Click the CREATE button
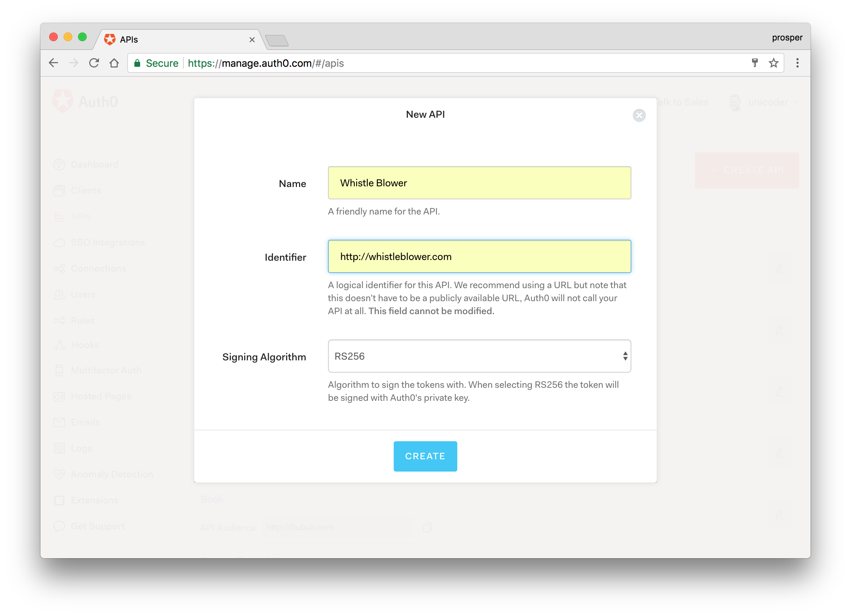This screenshot has width=851, height=616. 425,456
